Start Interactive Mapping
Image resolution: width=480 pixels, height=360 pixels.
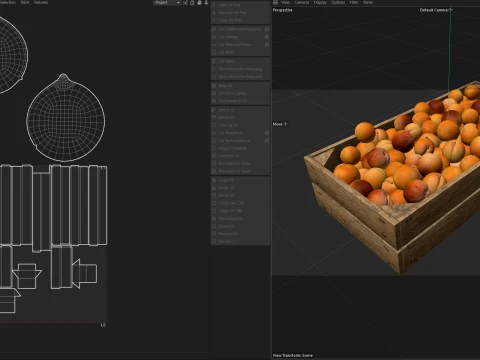coord(240,69)
